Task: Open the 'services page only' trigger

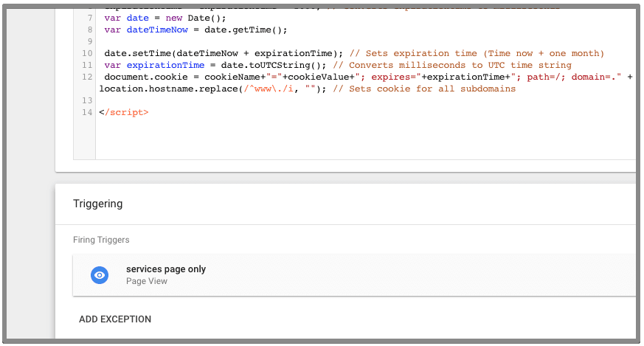Action: click(166, 269)
